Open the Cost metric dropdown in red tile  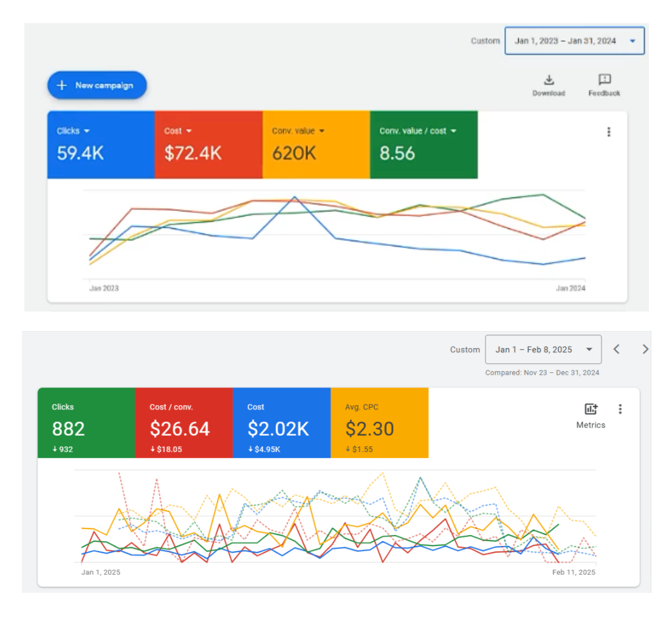coord(189,131)
